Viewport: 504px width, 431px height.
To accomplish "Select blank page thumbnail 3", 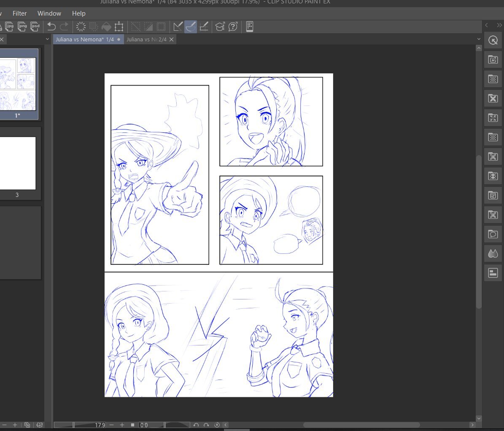I will coord(18,163).
